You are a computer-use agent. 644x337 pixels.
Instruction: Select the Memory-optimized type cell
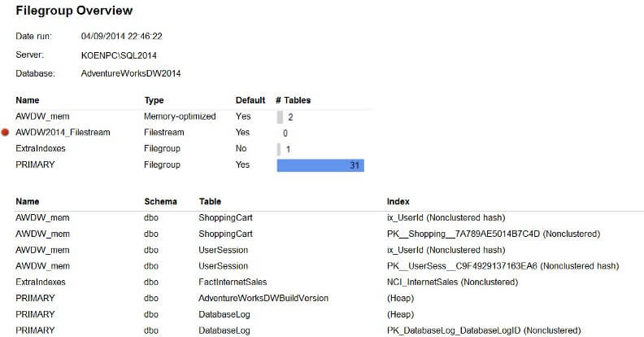pos(180,116)
